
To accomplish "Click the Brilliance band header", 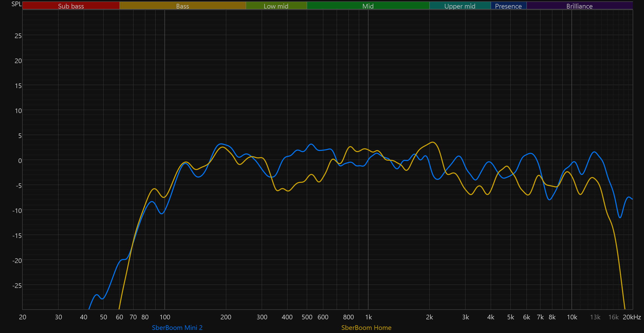I will 579,6.
